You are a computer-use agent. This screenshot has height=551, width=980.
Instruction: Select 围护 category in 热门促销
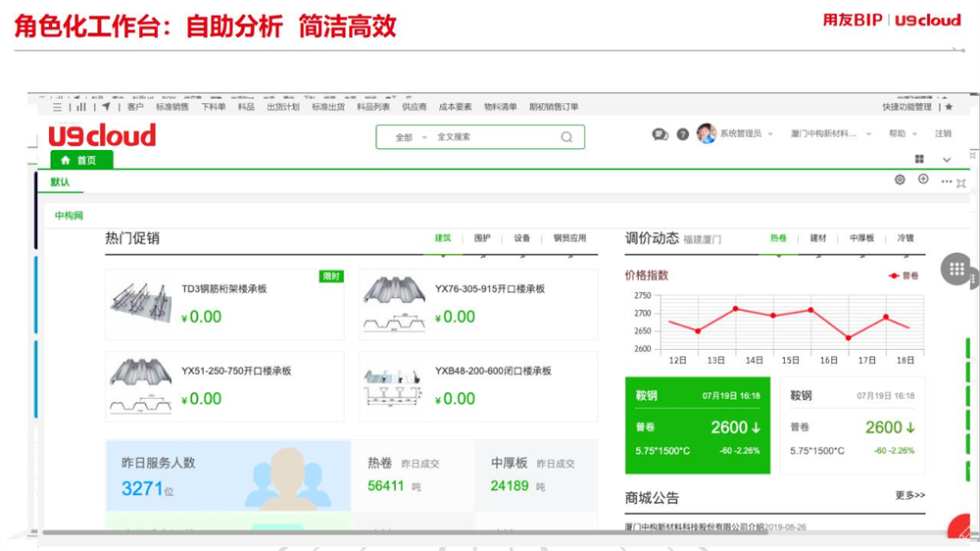(482, 238)
